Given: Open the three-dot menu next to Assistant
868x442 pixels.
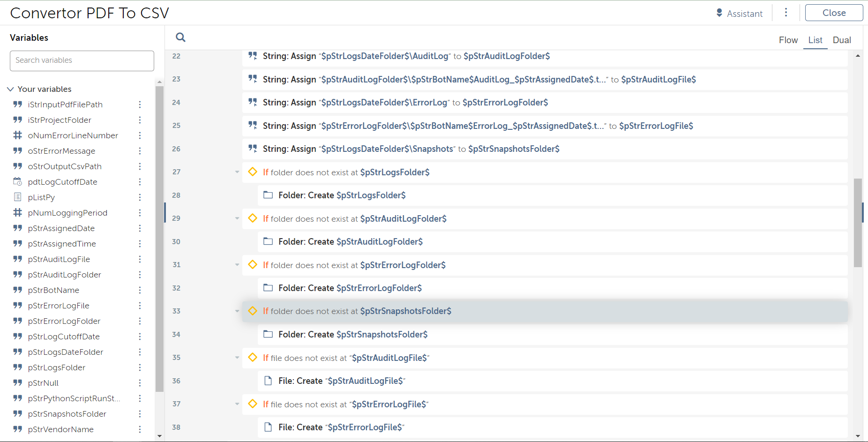Looking at the screenshot, I should (786, 13).
